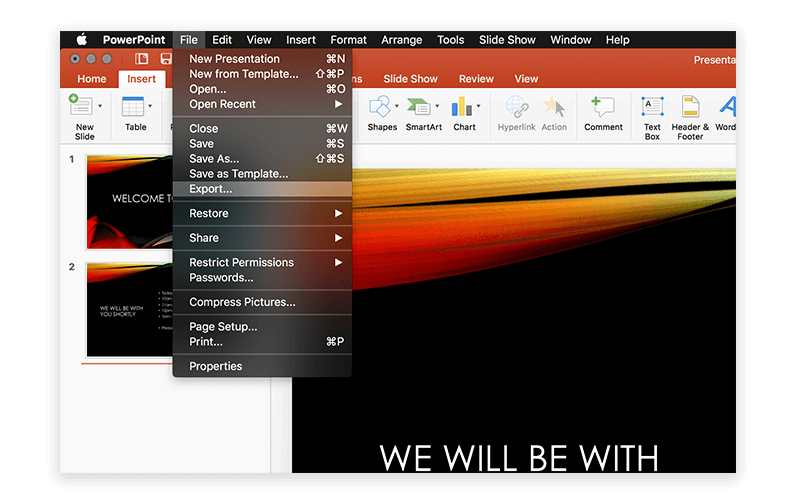Click the New Slide icon

[82, 106]
